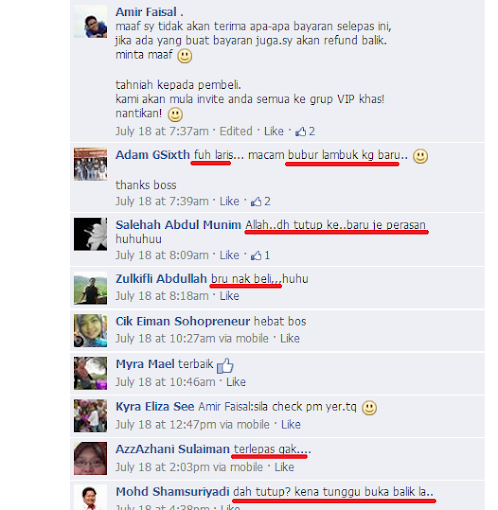Open Salehah Abdul Munim's flower avatar
Screen dimensions: 498x510
pos(90,234)
